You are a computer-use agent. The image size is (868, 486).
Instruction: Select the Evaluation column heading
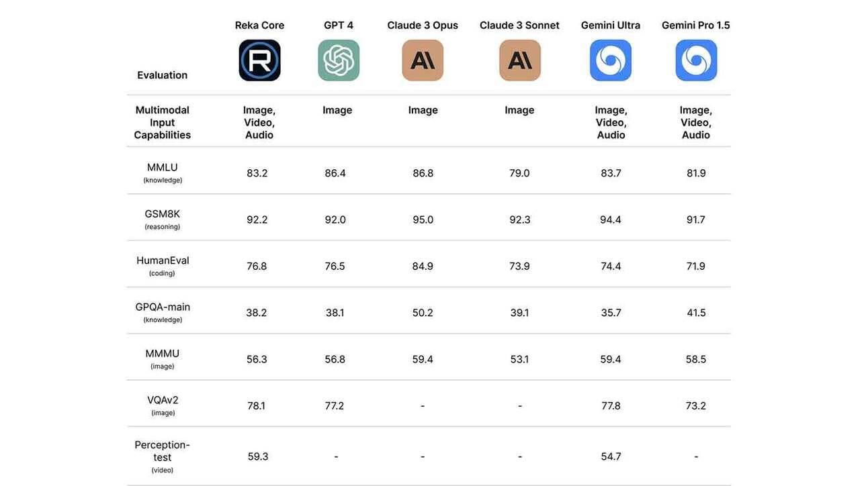tap(162, 75)
